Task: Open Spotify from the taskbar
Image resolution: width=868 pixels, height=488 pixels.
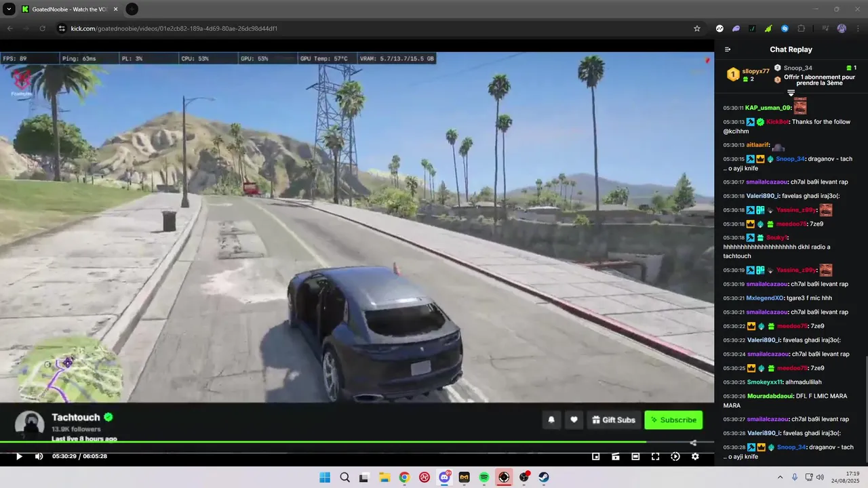Action: [x=484, y=477]
